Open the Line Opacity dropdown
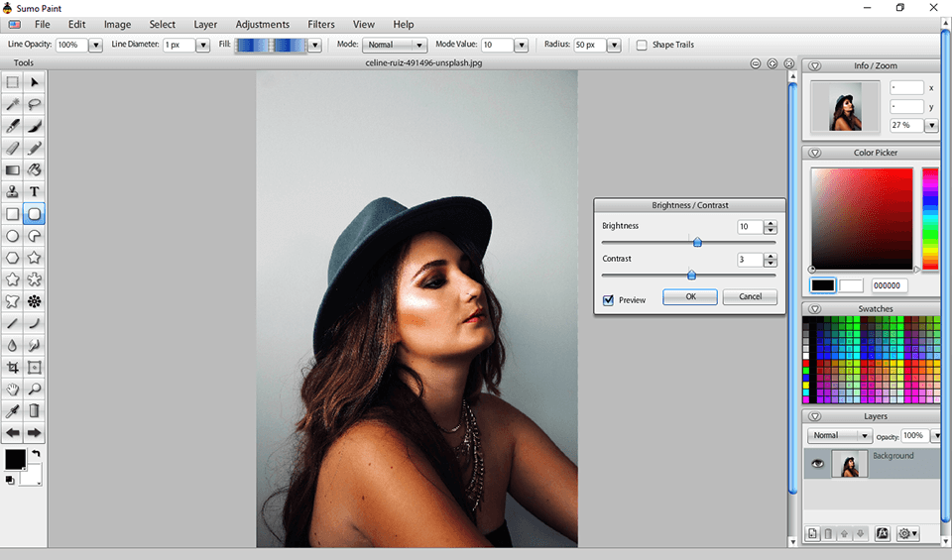 [95, 45]
